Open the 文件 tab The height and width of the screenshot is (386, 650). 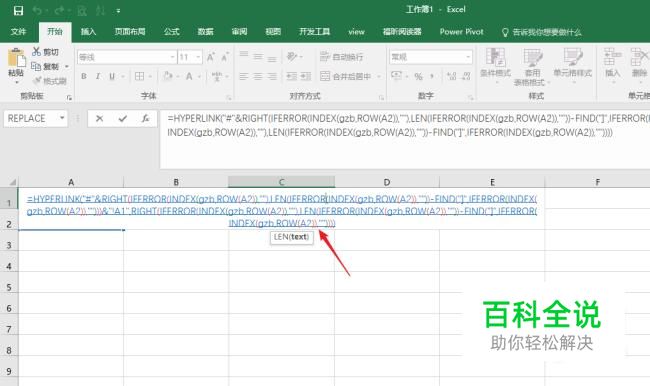[18, 32]
